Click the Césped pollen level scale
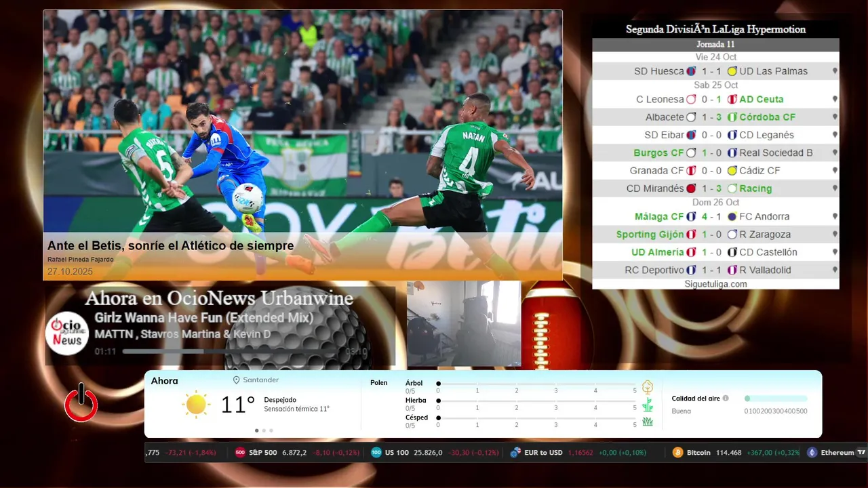The height and width of the screenshot is (488, 868). (x=537, y=419)
